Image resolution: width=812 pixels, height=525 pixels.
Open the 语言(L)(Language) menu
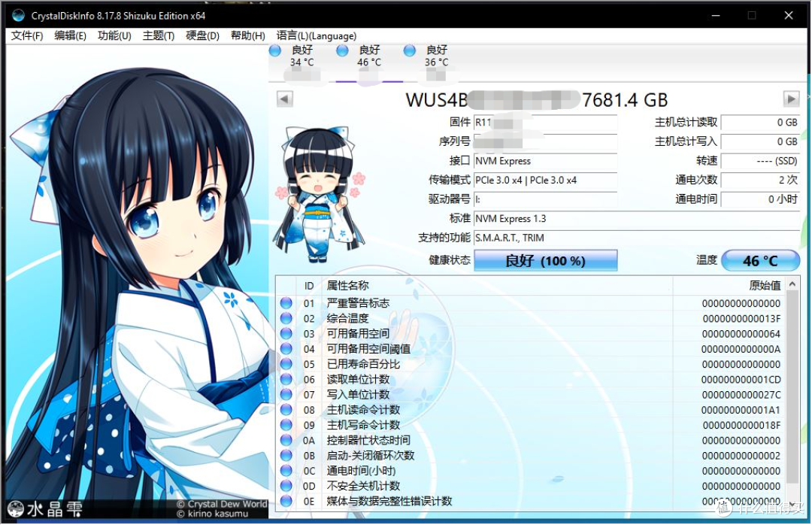click(316, 36)
